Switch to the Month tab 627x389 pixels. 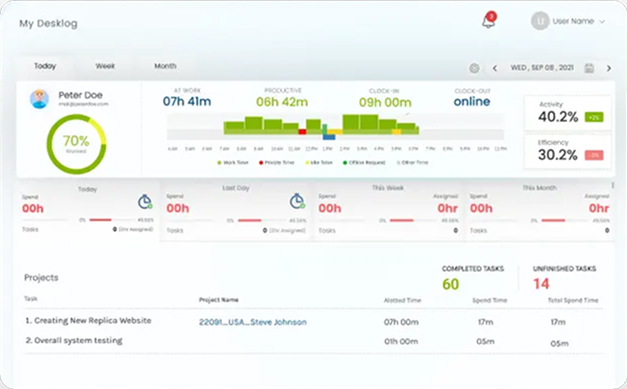coord(165,66)
